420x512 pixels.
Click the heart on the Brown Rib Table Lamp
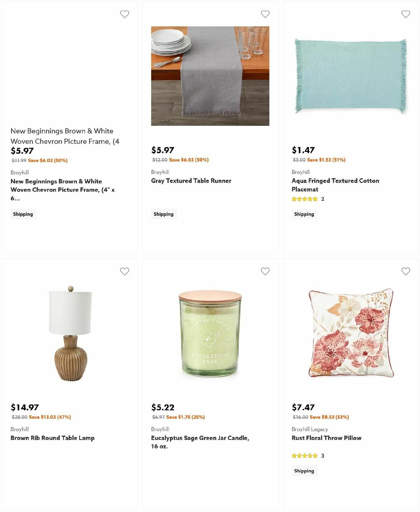[125, 271]
